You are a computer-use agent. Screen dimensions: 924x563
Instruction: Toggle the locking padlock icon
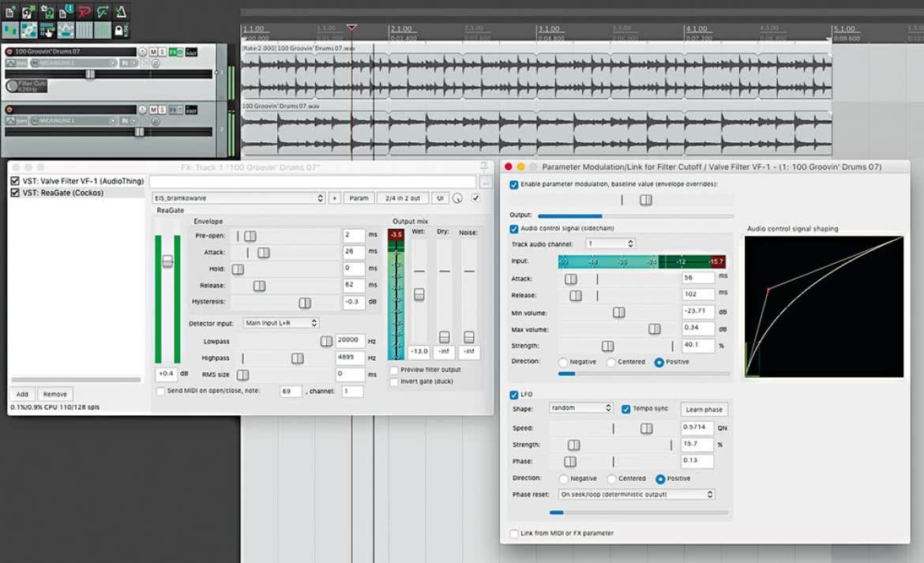tap(119, 30)
